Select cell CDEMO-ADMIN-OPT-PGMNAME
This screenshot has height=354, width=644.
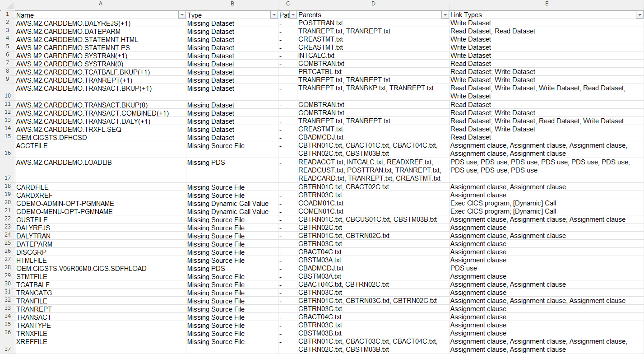[x=100, y=203]
